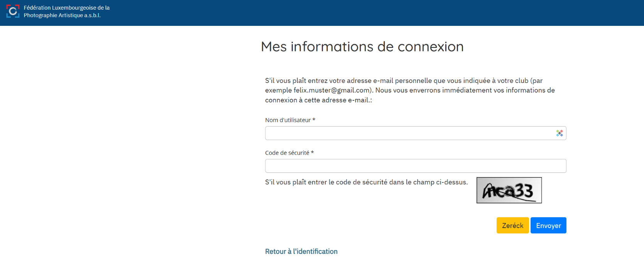Click the "Photographie Artistique a.s.b.l." header line
The width and height of the screenshot is (644, 267).
[x=62, y=15]
